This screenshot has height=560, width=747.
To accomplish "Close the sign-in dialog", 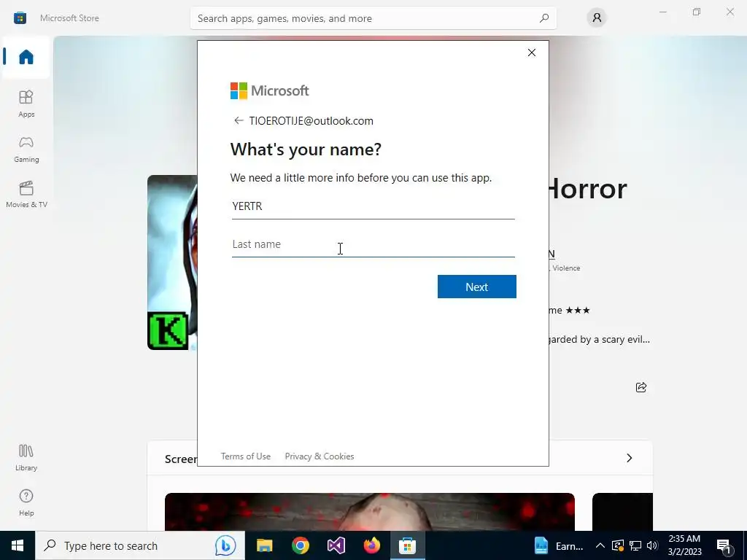I will tap(532, 52).
